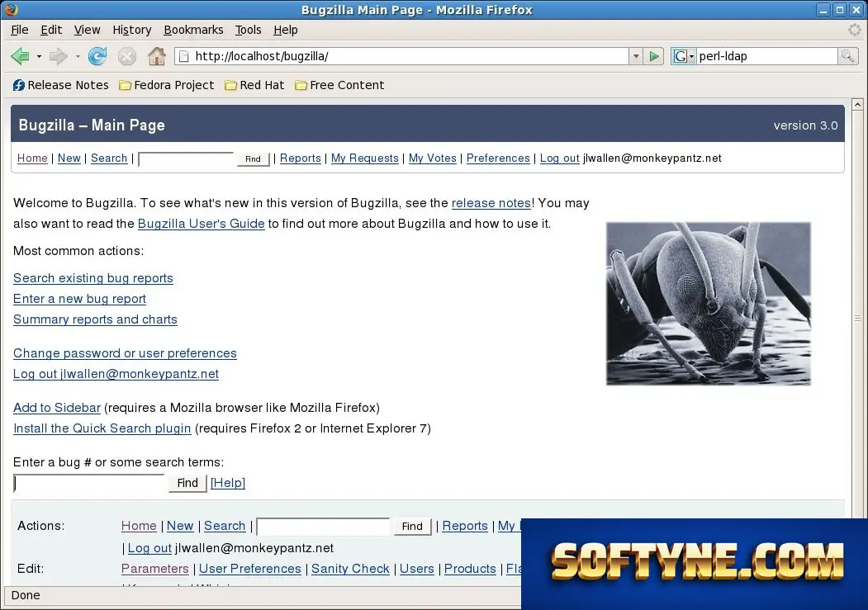Click the Forward arrow icon
The height and width of the screenshot is (610, 868).
[x=58, y=56]
